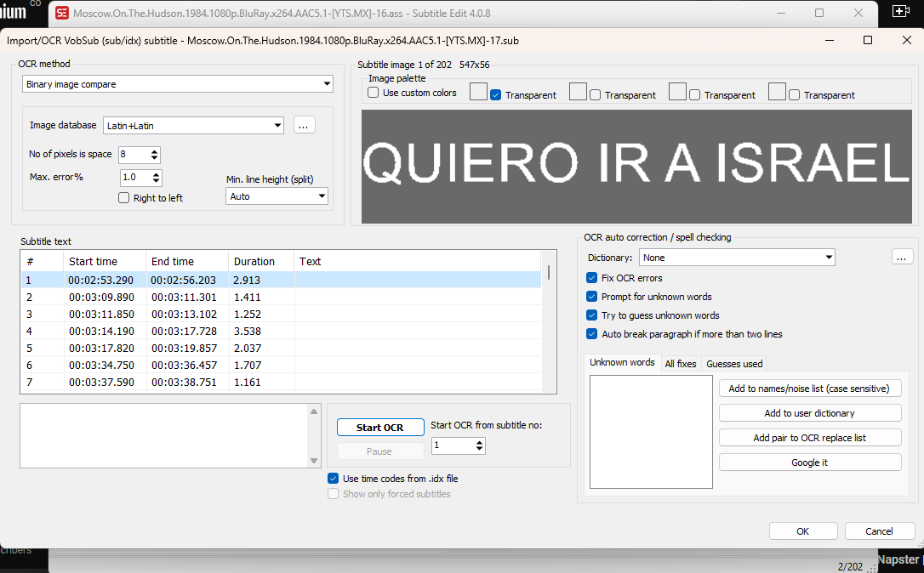
Task: Click the Start OCR button
Action: click(380, 428)
